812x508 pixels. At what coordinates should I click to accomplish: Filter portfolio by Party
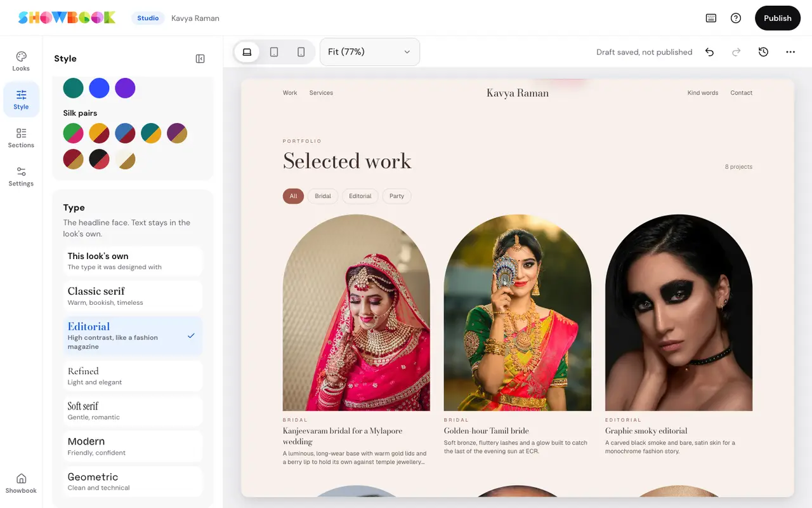[x=396, y=196]
